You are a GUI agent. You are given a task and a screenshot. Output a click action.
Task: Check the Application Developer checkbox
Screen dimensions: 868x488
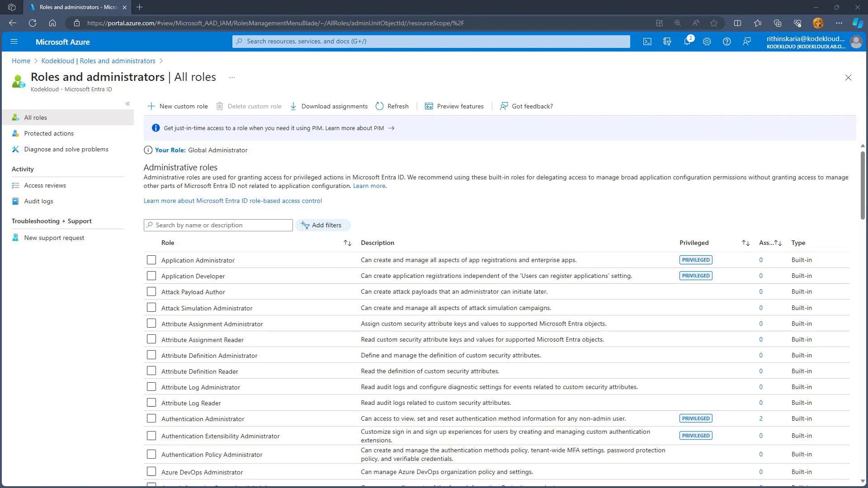click(x=151, y=276)
